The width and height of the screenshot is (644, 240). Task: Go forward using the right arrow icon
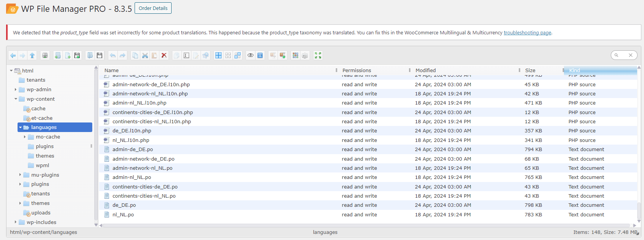(x=22, y=55)
